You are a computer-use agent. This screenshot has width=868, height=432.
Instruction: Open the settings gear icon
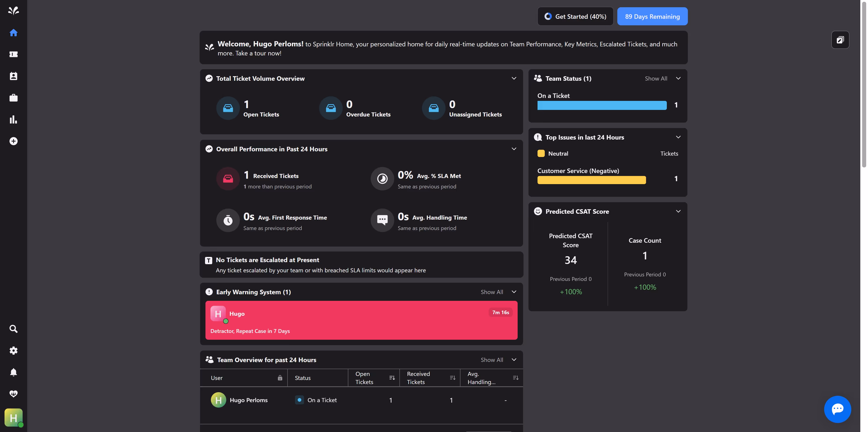point(14,350)
